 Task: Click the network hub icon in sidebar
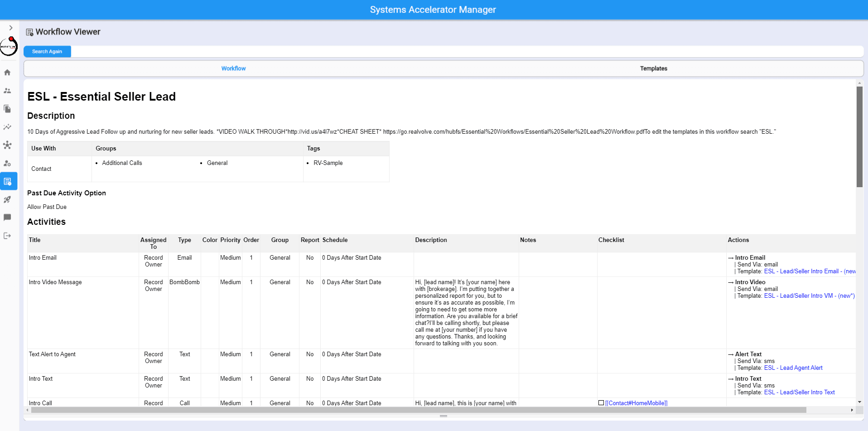click(7, 145)
